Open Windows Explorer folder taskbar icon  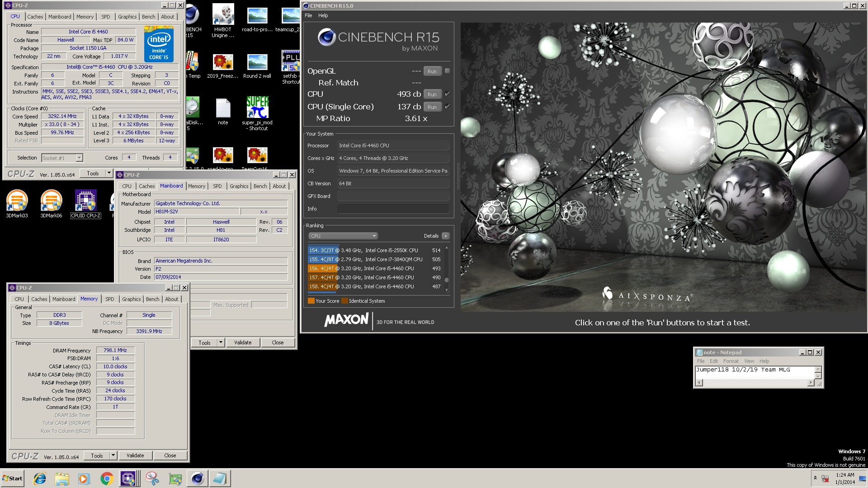coord(62,479)
